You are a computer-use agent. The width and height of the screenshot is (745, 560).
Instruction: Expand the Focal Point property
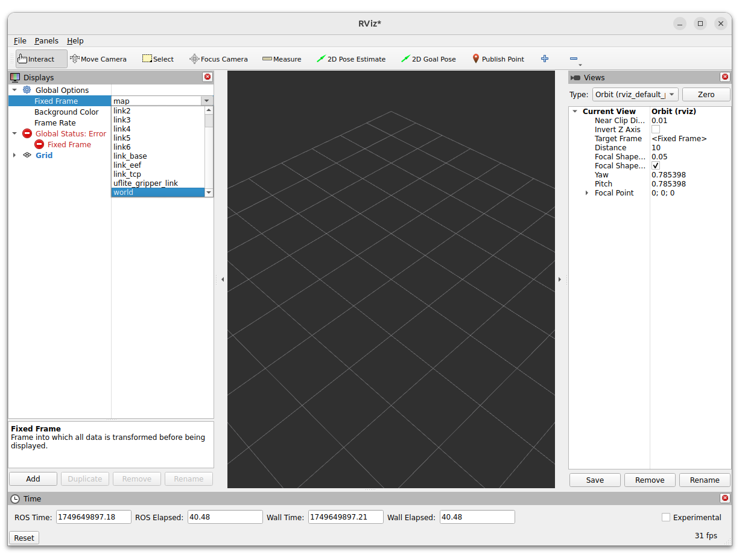tap(587, 193)
